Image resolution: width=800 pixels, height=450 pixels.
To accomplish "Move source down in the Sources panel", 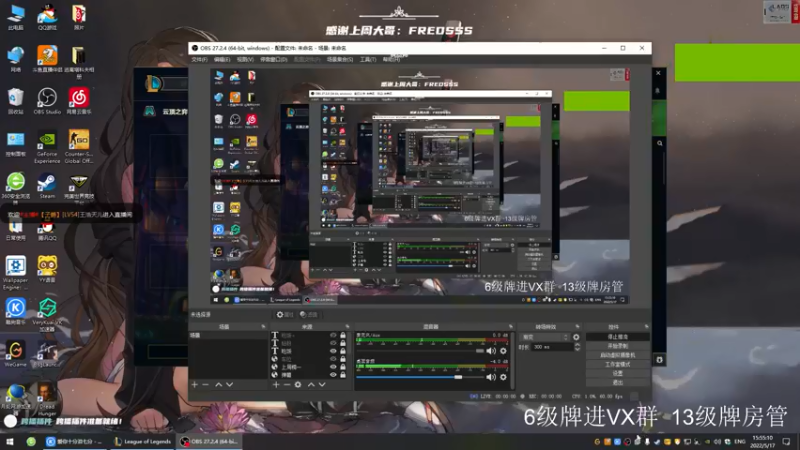I will tap(322, 385).
